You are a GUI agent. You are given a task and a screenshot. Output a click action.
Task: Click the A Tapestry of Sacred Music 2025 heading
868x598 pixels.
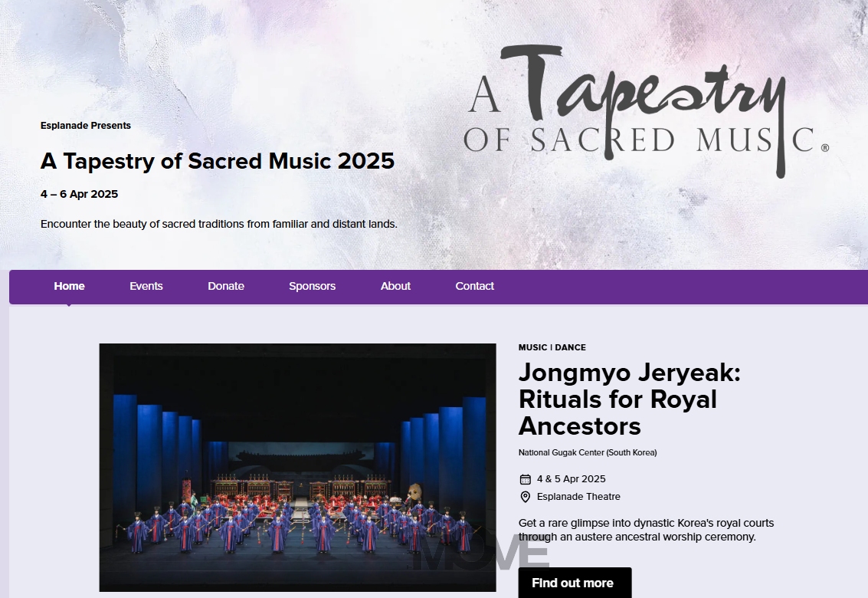[218, 161]
